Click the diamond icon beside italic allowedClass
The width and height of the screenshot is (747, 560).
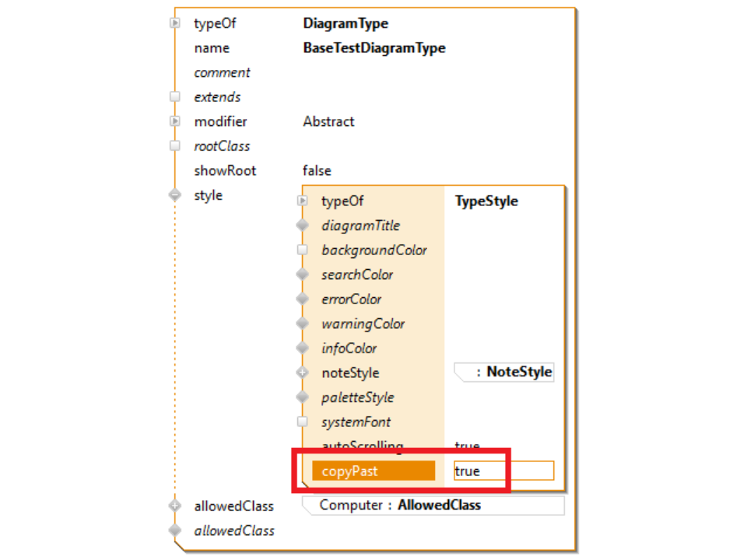tap(175, 530)
